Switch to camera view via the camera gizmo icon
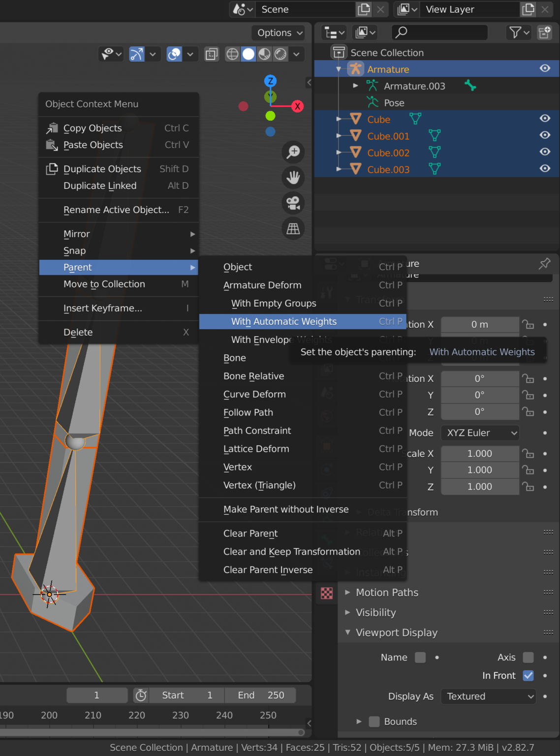Screen dimensions: 560x756 [293, 203]
